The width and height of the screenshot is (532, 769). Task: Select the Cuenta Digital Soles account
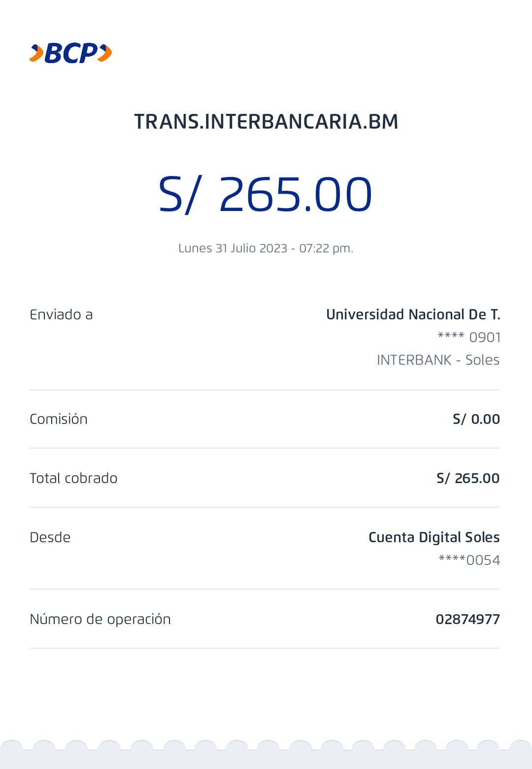tap(434, 537)
